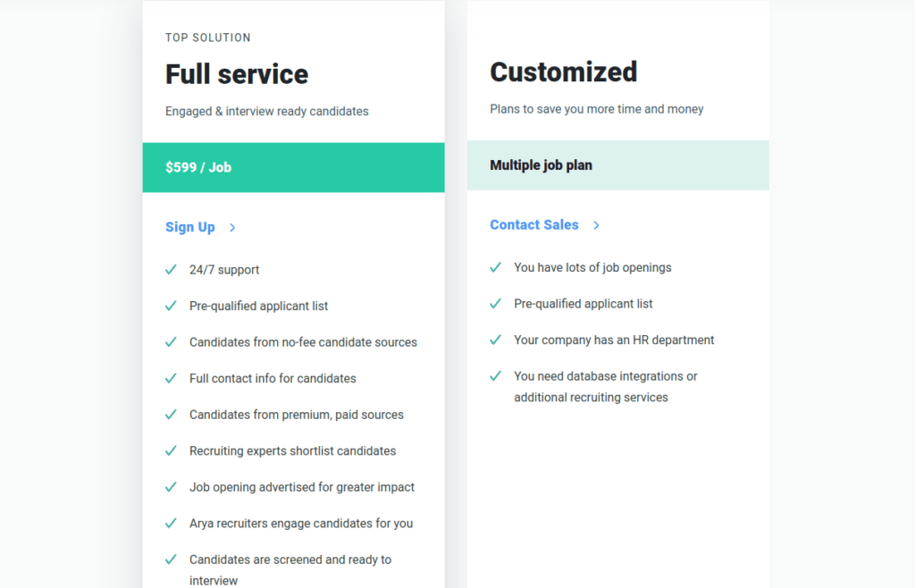Select the $599 / Job price banner
The width and height of the screenshot is (915, 588).
pyautogui.click(x=293, y=167)
